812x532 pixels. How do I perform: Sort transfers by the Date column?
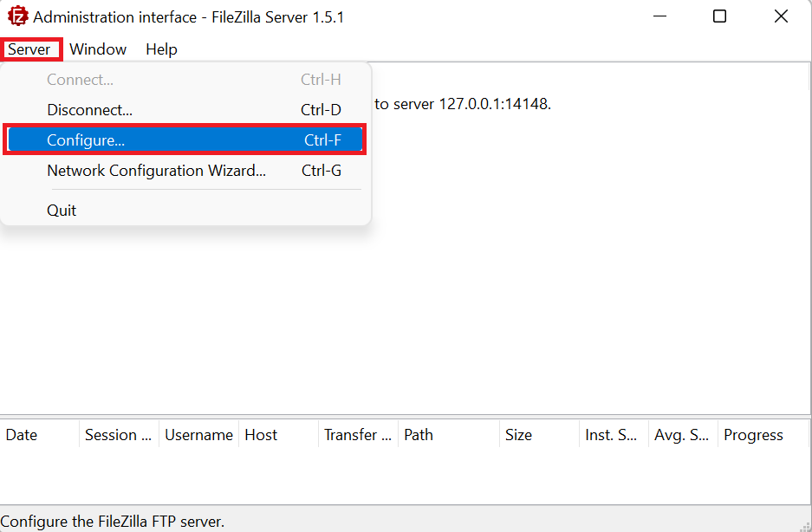click(40, 435)
